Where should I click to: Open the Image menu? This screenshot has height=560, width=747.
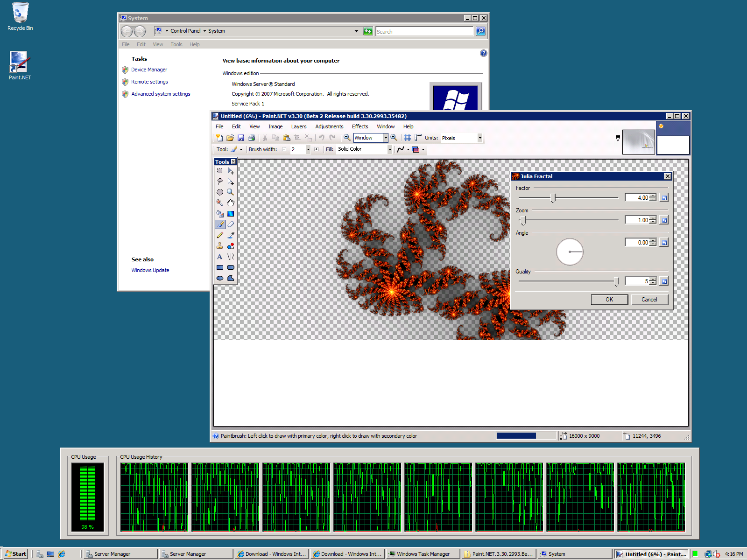275,126
